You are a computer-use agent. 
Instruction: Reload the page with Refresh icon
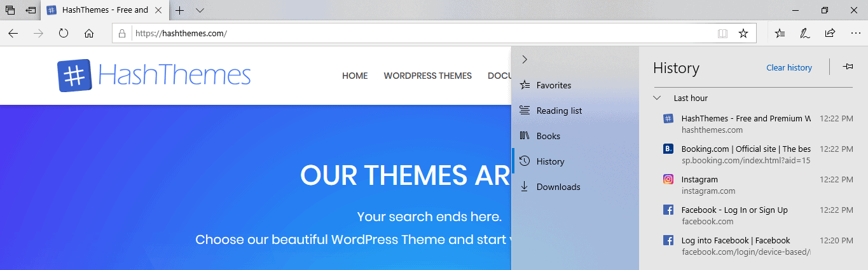tap(64, 34)
